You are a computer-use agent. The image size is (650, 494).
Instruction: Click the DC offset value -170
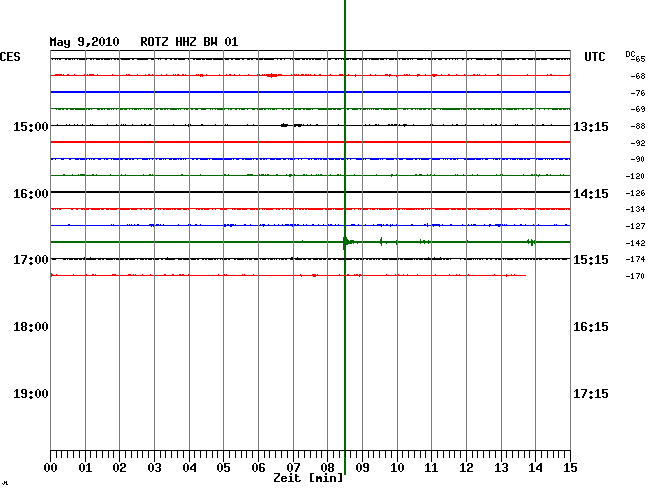point(635,276)
